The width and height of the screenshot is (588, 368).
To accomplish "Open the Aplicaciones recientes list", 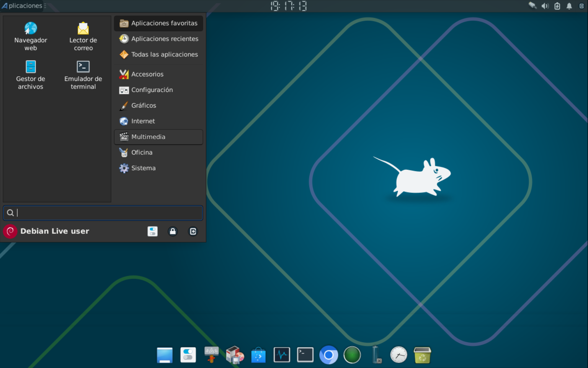I will [x=165, y=39].
